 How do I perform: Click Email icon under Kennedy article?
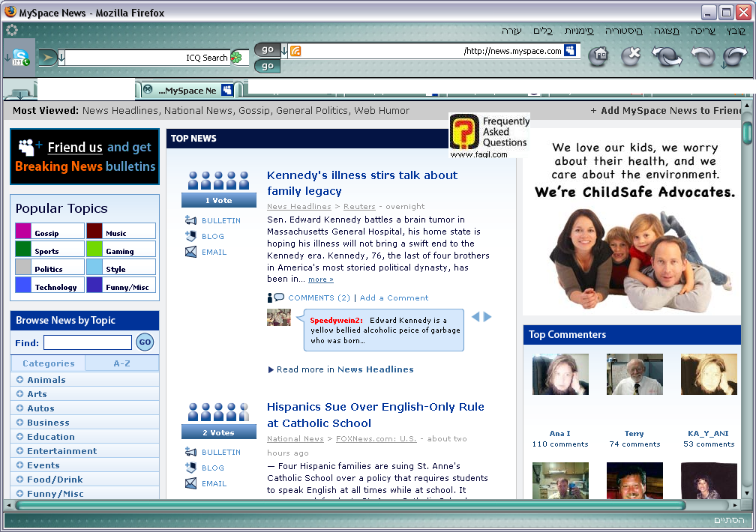tap(190, 252)
